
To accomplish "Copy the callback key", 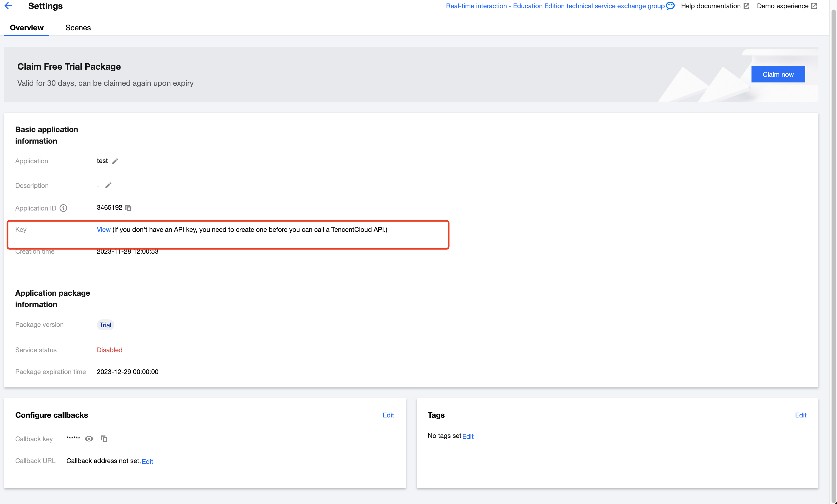I will point(104,438).
